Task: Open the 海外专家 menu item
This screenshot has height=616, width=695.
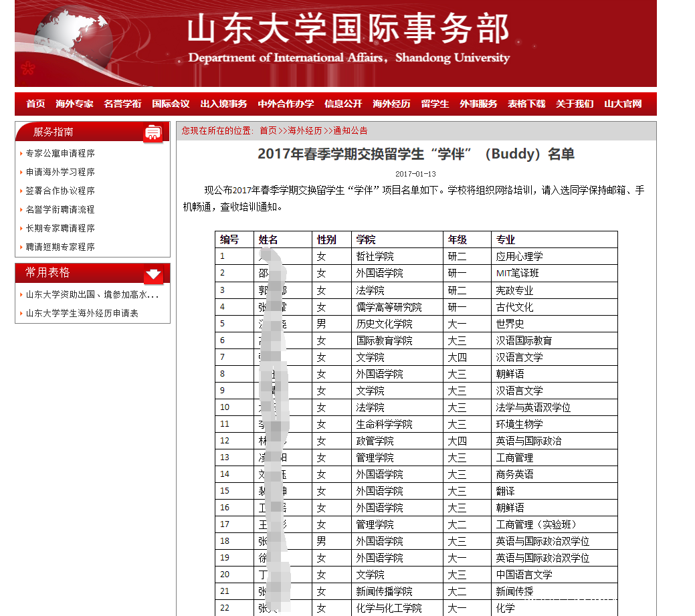Action: coord(74,104)
